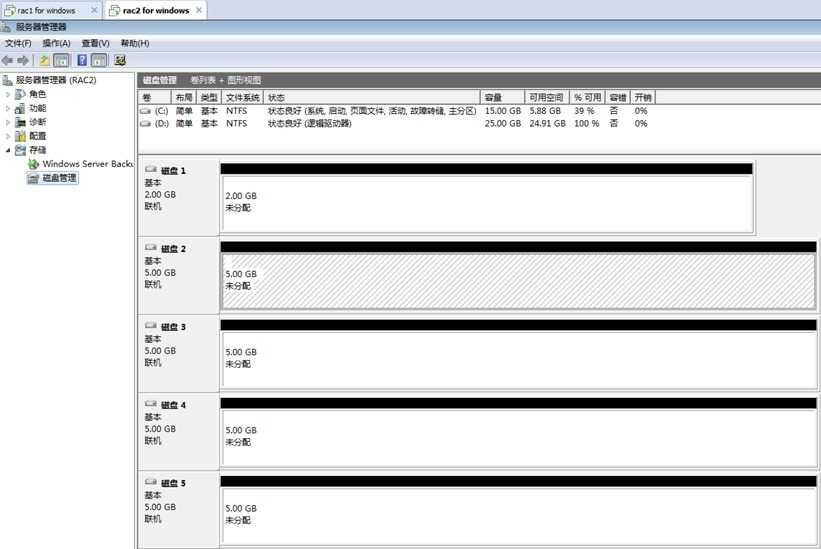Select 磁盘 1 unallocated 2.00 GB region
The height and width of the screenshot is (549, 821).
pos(487,204)
